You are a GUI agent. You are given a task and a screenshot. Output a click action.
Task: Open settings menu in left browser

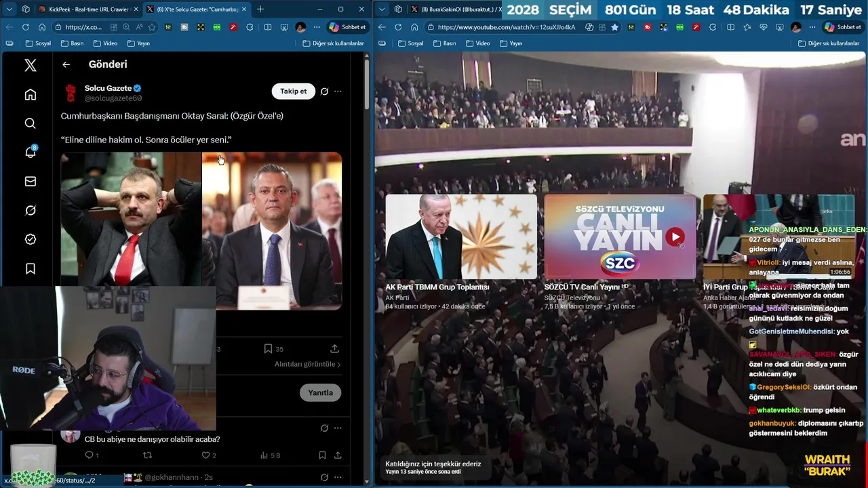click(317, 27)
